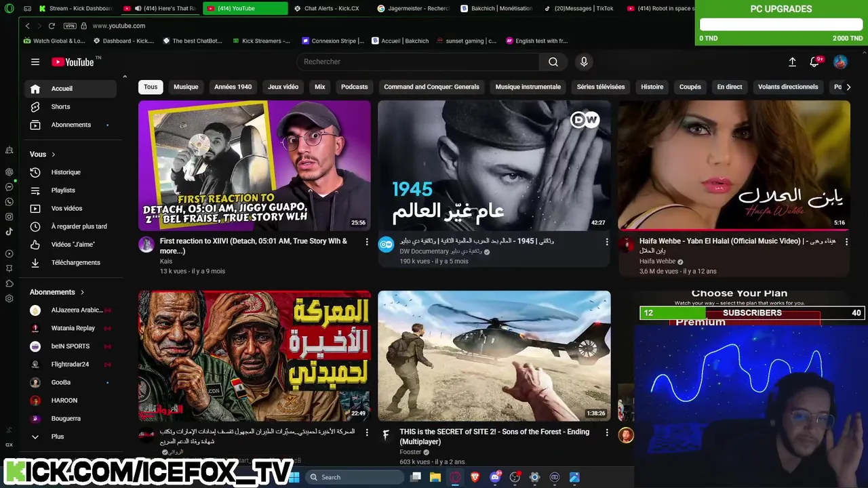Open À regarder plus tard list
868x488 pixels.
[x=71, y=226]
